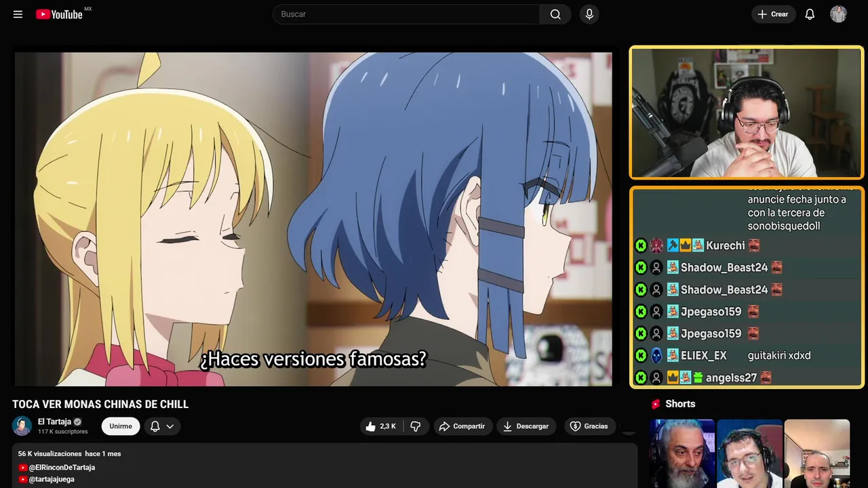Open the hamburger guide menu

tap(18, 14)
